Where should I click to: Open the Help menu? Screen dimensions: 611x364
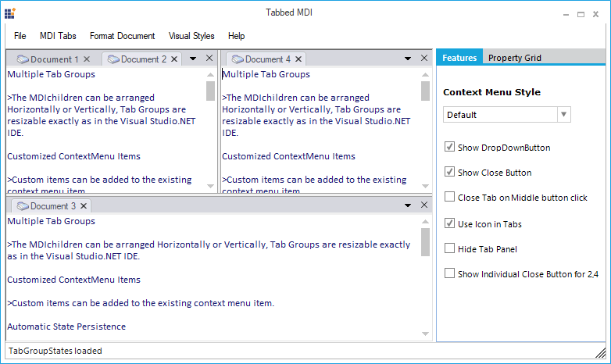tap(236, 36)
